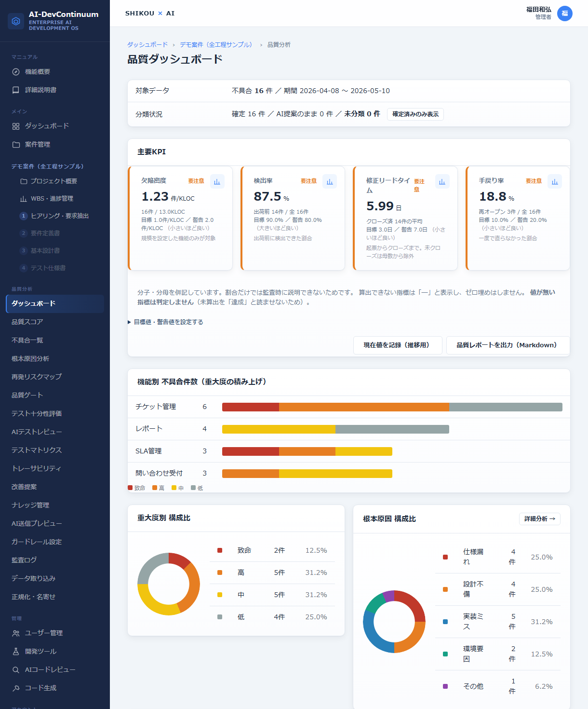The height and width of the screenshot is (709, 588).
Task: Click the grey 低 segment of チケット管理 bar
Action: click(506, 407)
